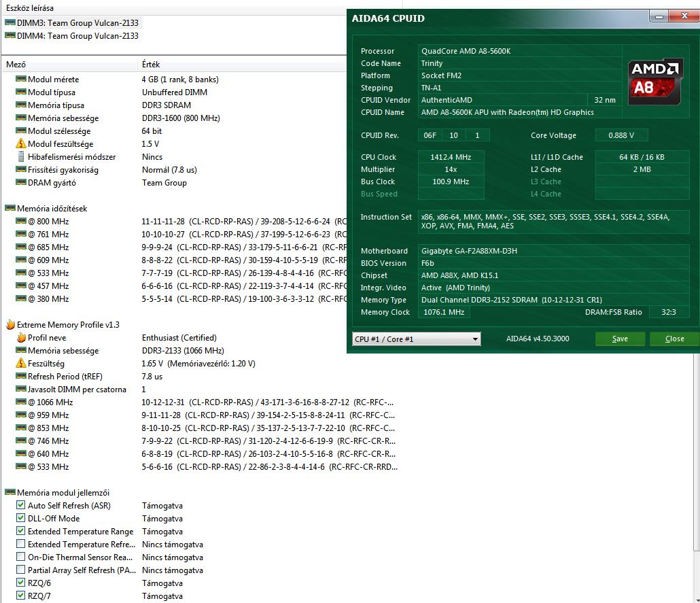Click icon beside Hibafelismerési módszer

(21, 157)
